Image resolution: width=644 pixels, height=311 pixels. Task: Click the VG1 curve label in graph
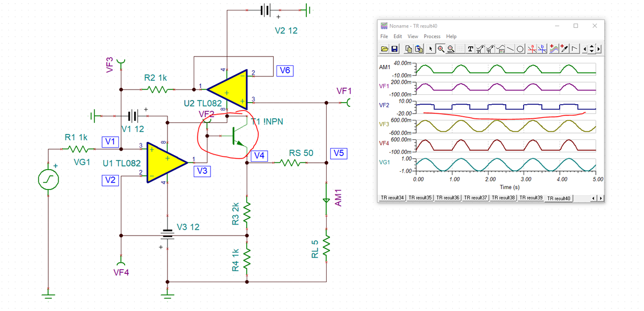pyautogui.click(x=384, y=162)
